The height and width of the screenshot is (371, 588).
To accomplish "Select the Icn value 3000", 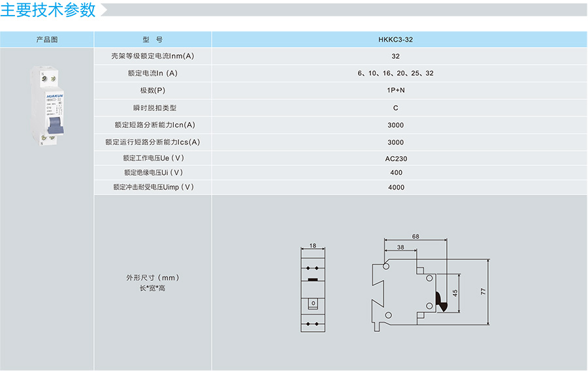I will coord(396,125).
